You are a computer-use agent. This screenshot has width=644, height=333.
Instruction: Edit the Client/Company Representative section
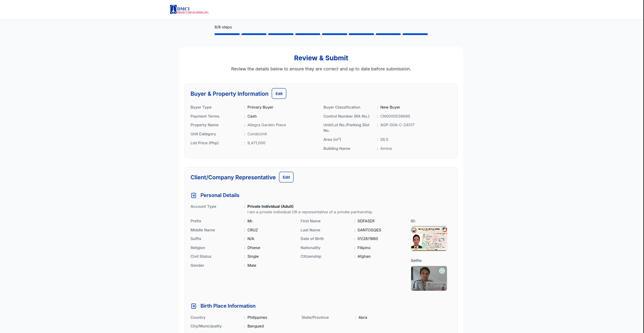(x=286, y=177)
